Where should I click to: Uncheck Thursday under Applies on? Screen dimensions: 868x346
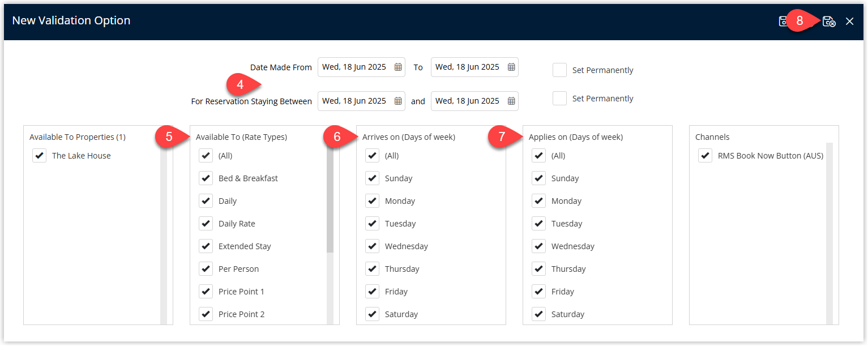pyautogui.click(x=538, y=268)
